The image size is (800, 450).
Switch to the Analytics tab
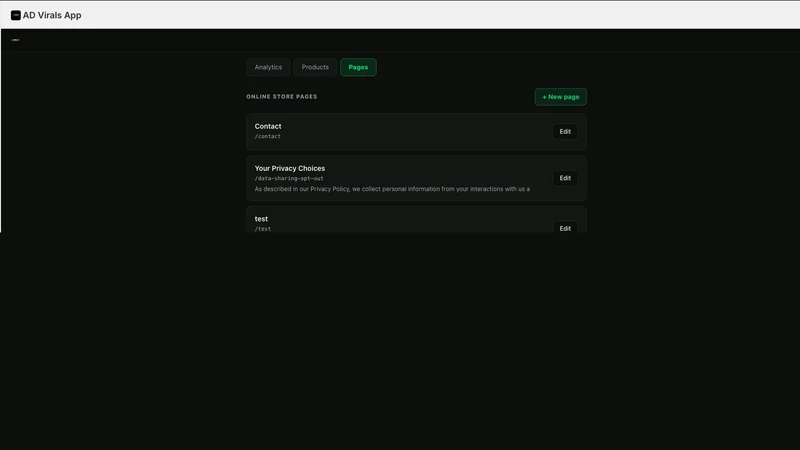click(268, 67)
